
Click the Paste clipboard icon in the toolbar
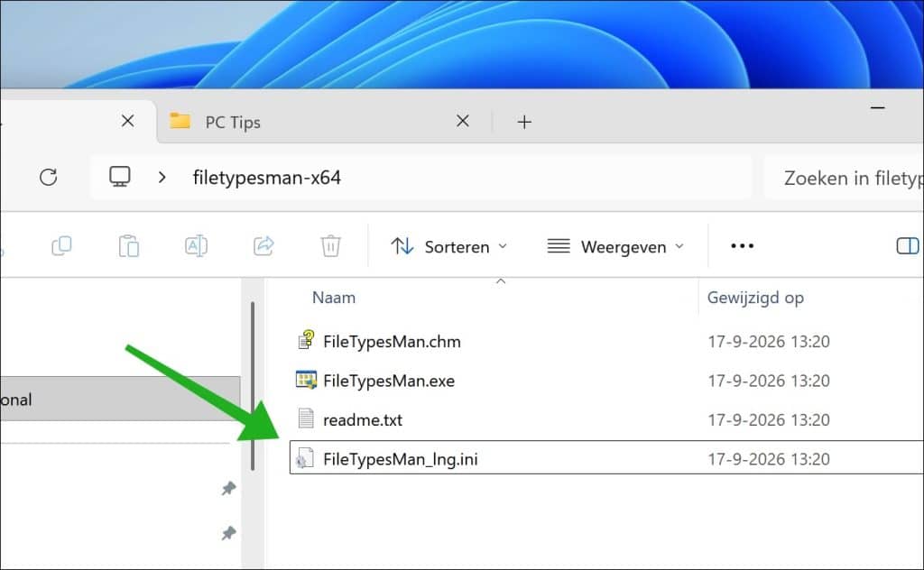point(128,245)
